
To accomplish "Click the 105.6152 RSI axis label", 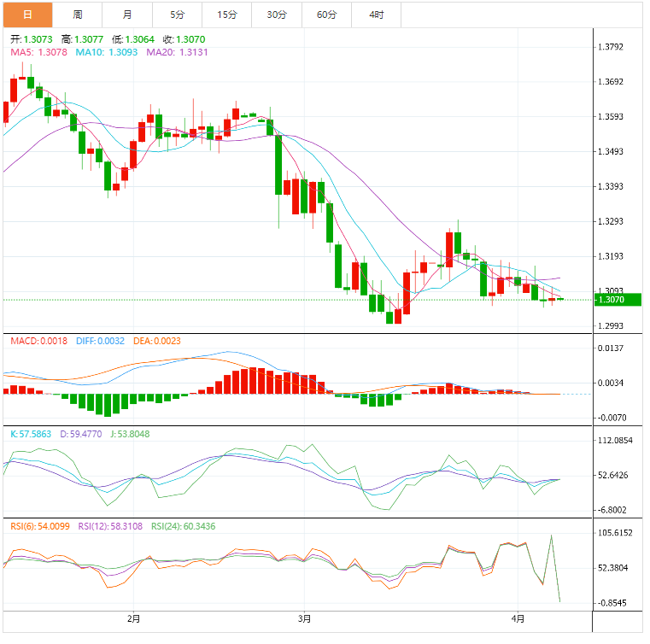I will point(615,532).
